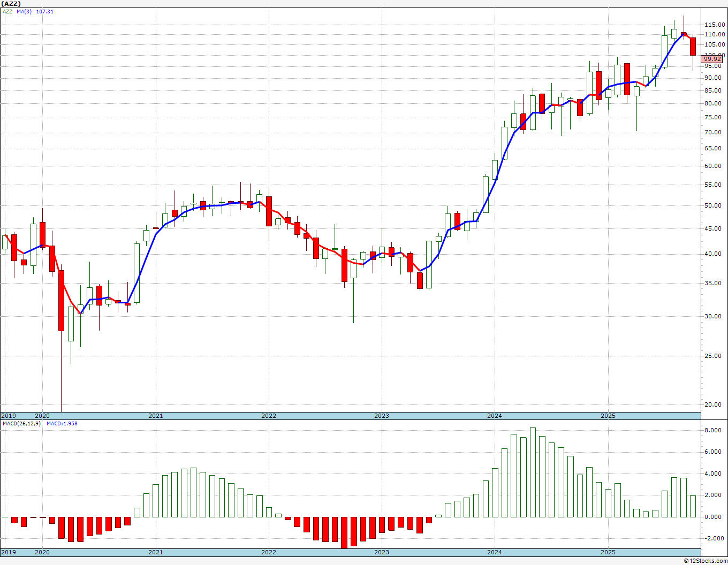Screen dimensions: 728x565
Task: Click the last red candlestick on the price chart
Action: tap(693, 47)
